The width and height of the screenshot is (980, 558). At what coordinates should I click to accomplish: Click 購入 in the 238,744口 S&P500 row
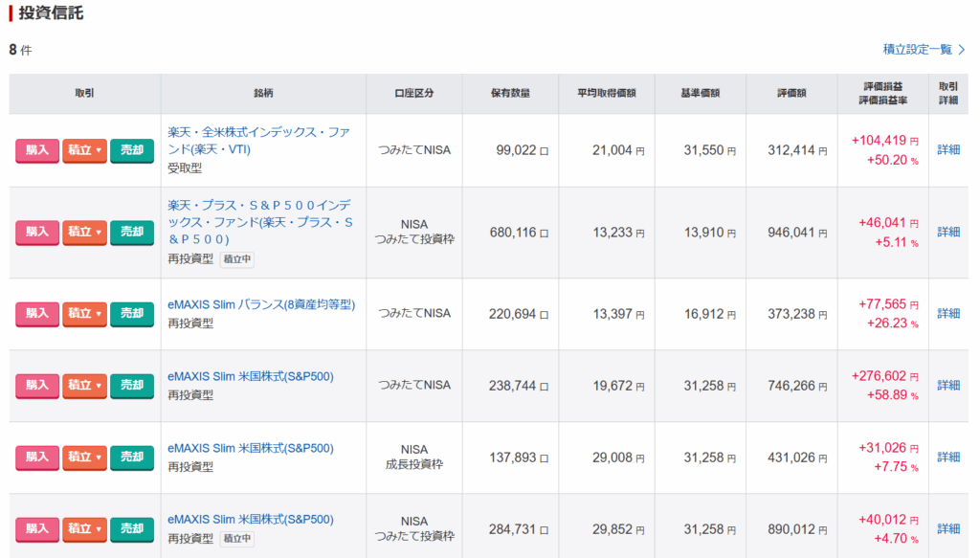tap(37, 386)
